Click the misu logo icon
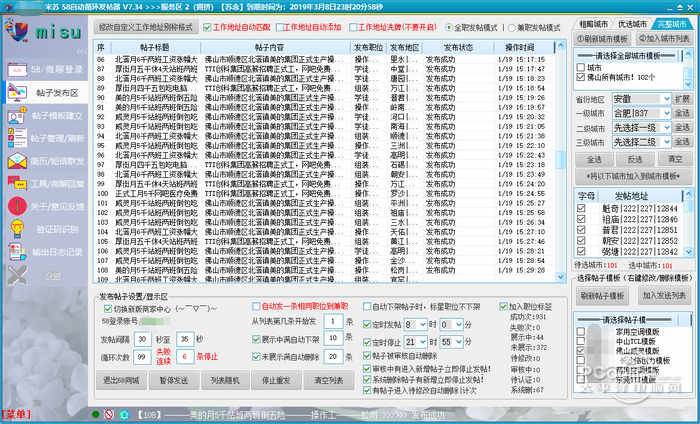The width and height of the screenshot is (700, 424). [16, 30]
